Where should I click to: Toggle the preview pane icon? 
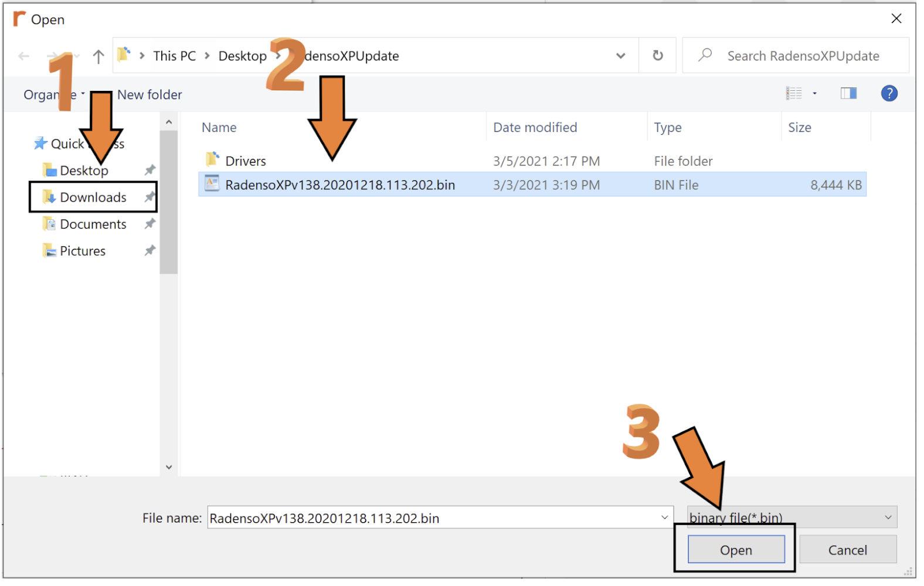[848, 94]
